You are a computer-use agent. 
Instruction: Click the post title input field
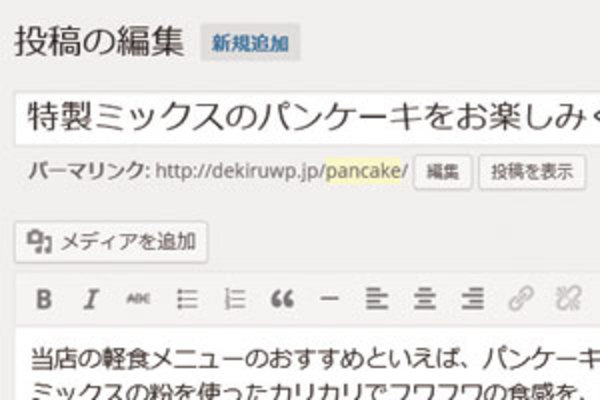coord(308,118)
